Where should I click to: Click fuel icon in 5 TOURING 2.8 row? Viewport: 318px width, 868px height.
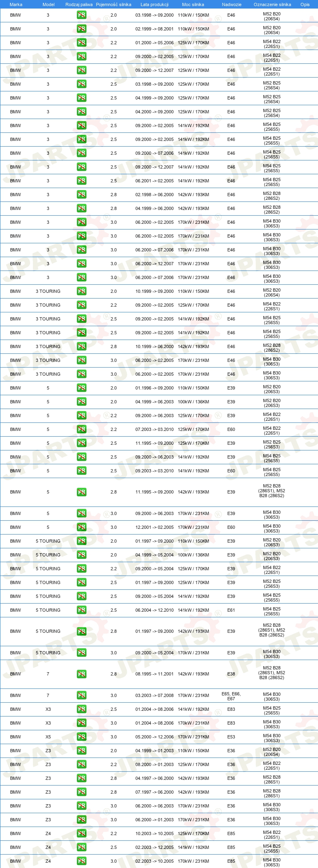(x=81, y=631)
